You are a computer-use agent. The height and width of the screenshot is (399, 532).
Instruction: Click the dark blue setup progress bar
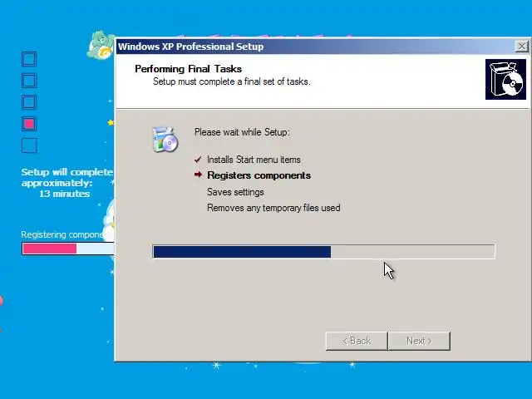(x=323, y=252)
